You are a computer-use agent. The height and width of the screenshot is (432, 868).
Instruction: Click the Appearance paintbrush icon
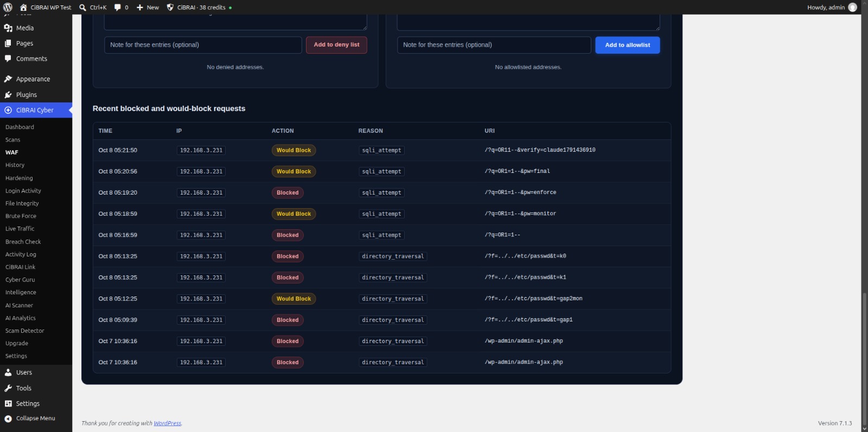8,79
